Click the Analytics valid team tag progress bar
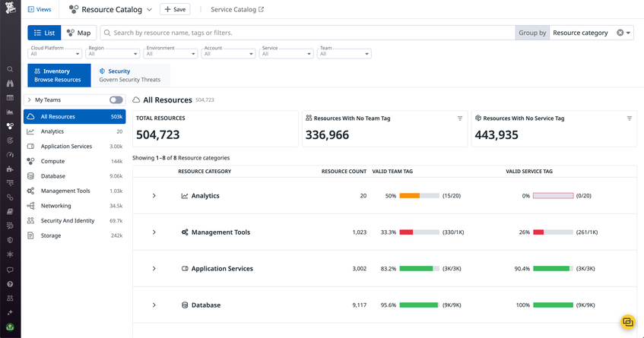 coord(420,196)
